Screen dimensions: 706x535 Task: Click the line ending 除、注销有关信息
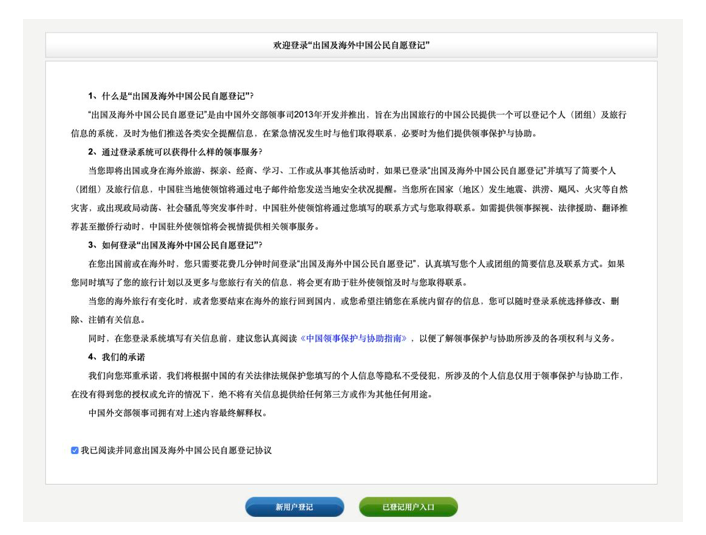point(110,320)
